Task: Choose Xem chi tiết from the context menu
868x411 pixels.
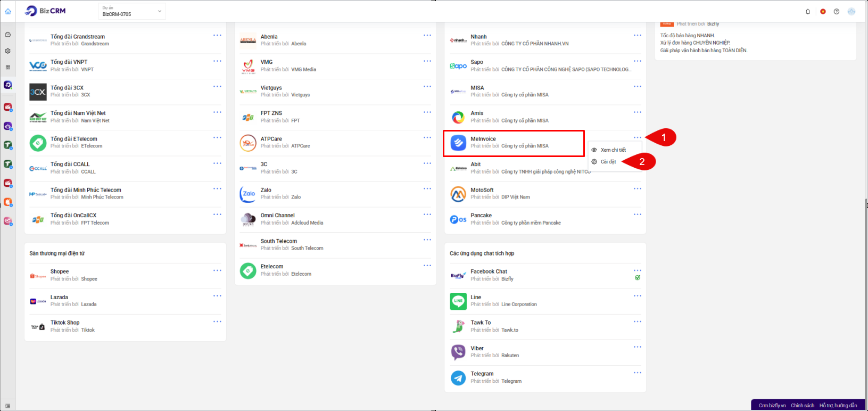Action: pyautogui.click(x=613, y=150)
